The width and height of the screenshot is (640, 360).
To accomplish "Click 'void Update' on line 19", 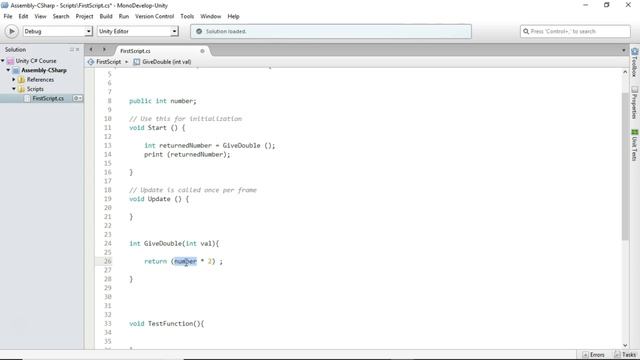I will (x=150, y=199).
